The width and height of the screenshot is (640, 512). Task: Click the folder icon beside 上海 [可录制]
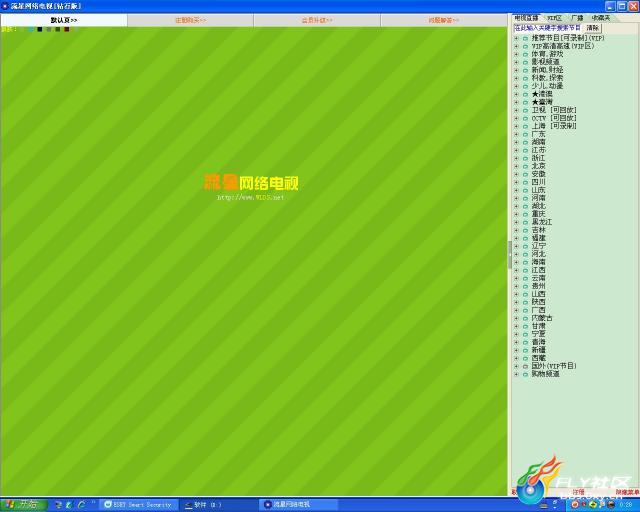coord(525,126)
